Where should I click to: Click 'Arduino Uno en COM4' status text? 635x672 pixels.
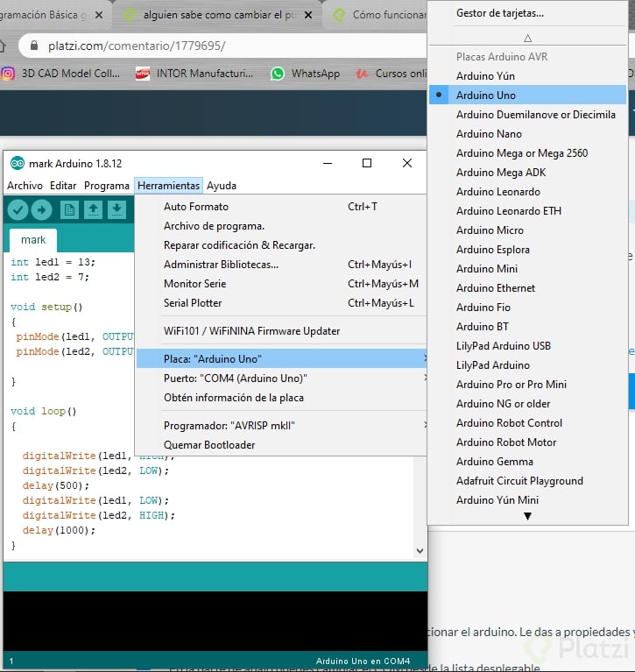[x=363, y=661]
